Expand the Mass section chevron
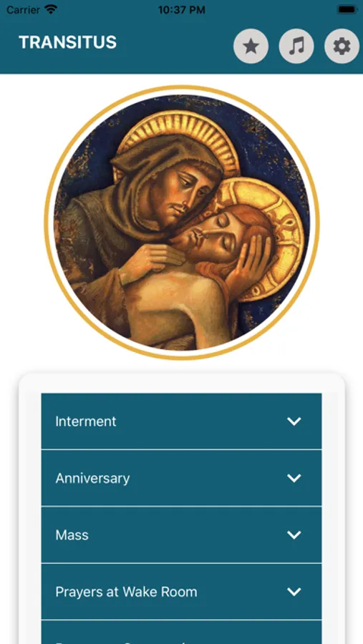Screen dimensions: 363x644 coord(294,535)
